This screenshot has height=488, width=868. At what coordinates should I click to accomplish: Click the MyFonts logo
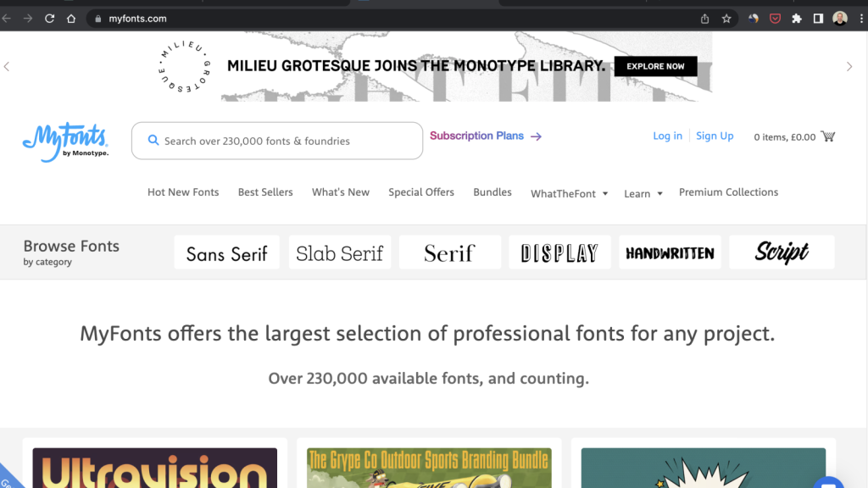coord(64,137)
